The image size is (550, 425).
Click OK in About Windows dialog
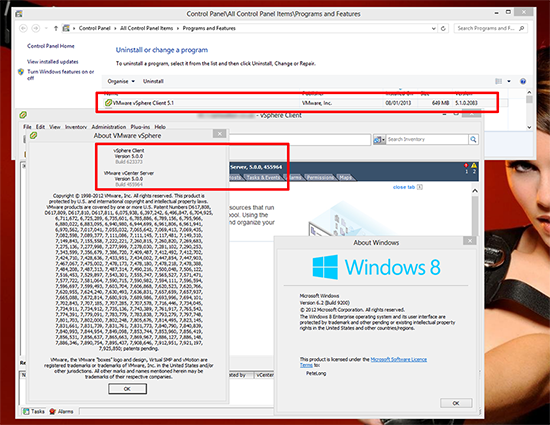pyautogui.click(x=456, y=403)
